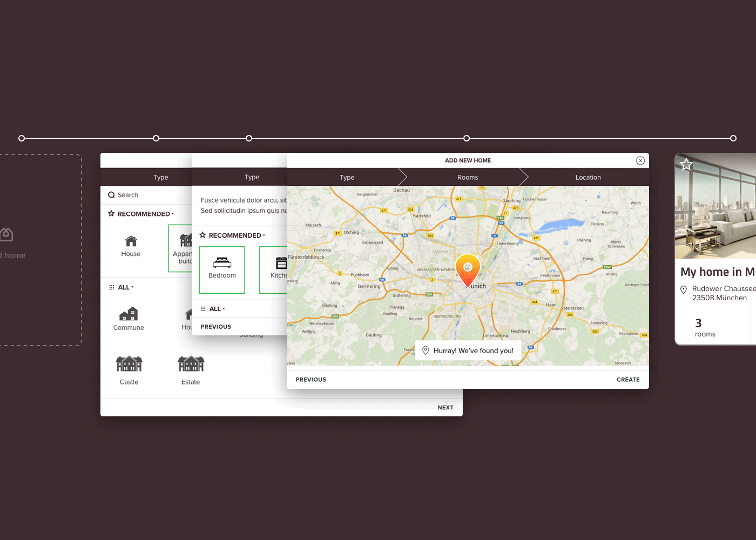This screenshot has height=540, width=756.
Task: Click the CREATE button
Action: [628, 380]
